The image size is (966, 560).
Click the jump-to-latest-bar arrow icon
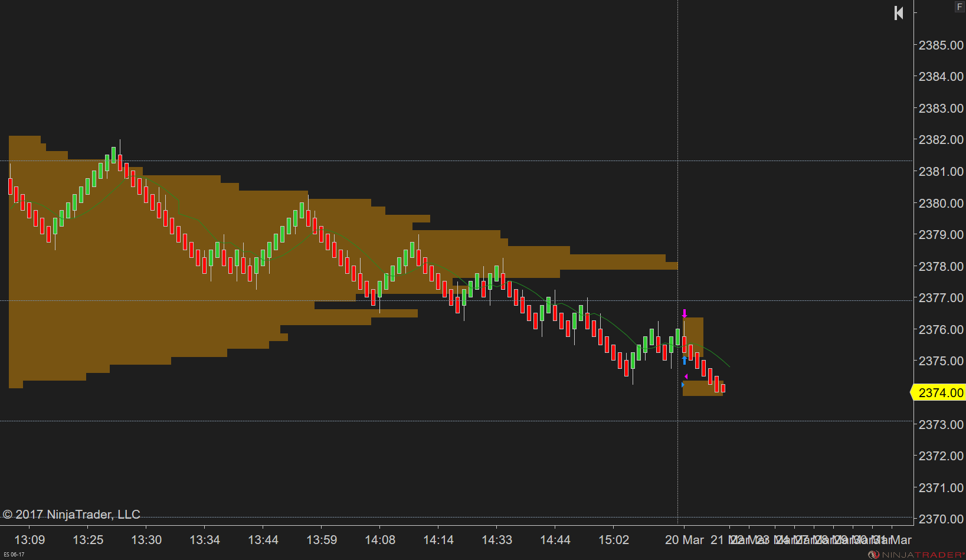pyautogui.click(x=899, y=13)
